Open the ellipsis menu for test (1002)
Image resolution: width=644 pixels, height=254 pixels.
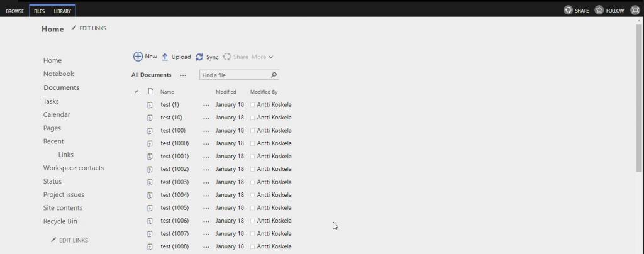pyautogui.click(x=206, y=170)
